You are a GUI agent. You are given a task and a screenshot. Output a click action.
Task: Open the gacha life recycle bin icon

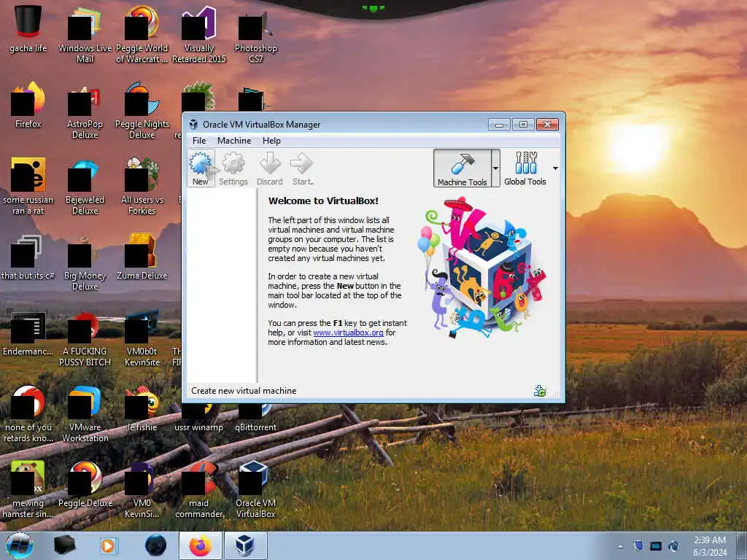tap(28, 29)
